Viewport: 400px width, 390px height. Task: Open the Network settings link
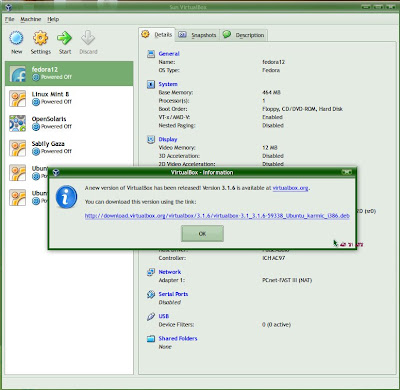pyautogui.click(x=170, y=272)
